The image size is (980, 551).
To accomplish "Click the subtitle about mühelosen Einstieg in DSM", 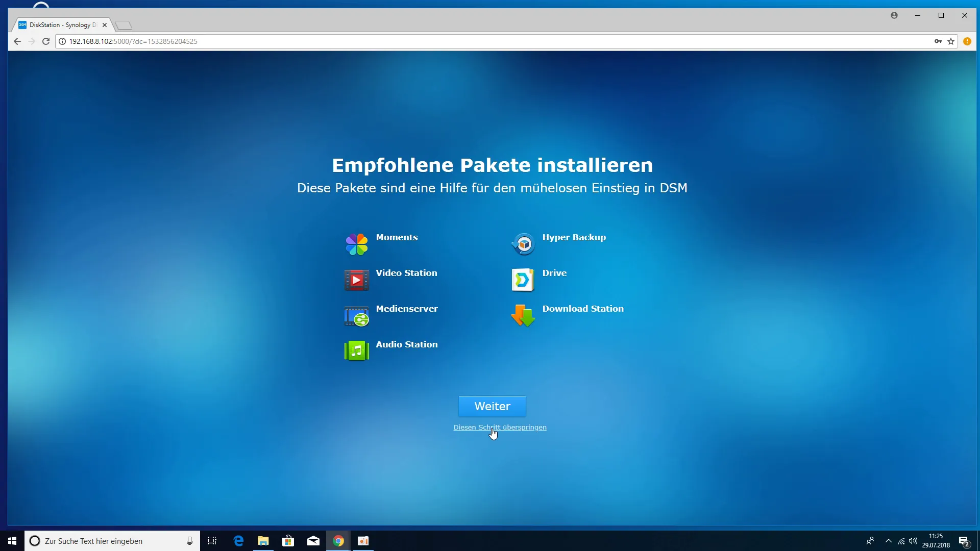I will tap(492, 188).
